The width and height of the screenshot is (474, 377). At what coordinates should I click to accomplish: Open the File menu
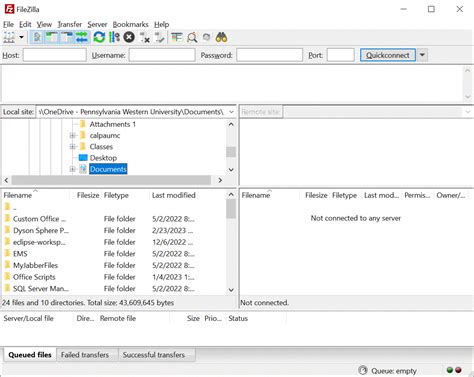[x=8, y=24]
